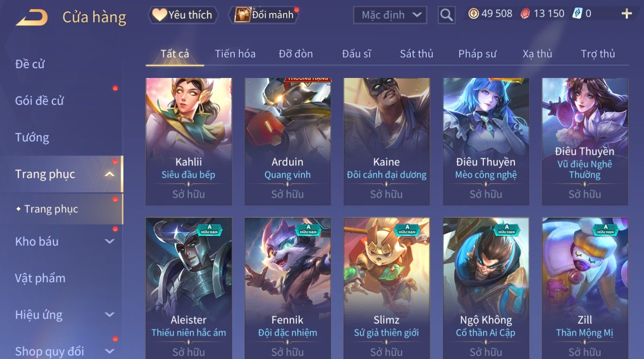Select the Fennik Đội đặc nhiệm skin card
The image size is (644, 359).
click(x=288, y=288)
